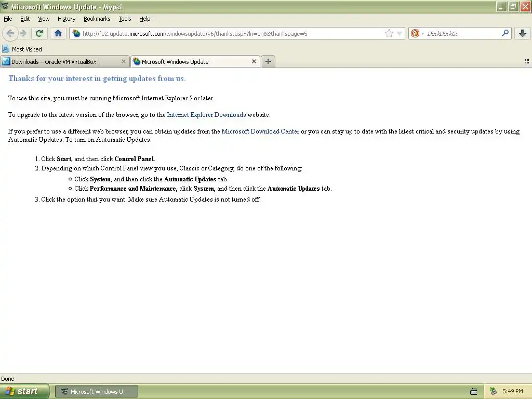Minimize the Mypal browser window

(x=501, y=6)
